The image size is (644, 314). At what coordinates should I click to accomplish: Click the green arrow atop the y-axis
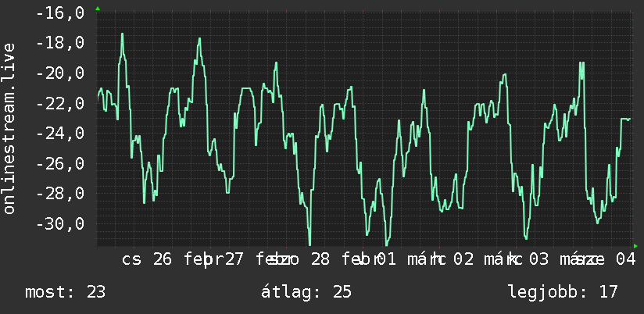pyautogui.click(x=98, y=9)
